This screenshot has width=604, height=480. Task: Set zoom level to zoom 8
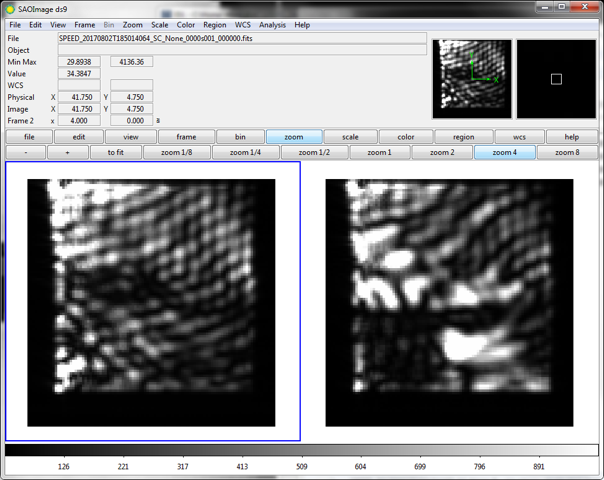[568, 153]
